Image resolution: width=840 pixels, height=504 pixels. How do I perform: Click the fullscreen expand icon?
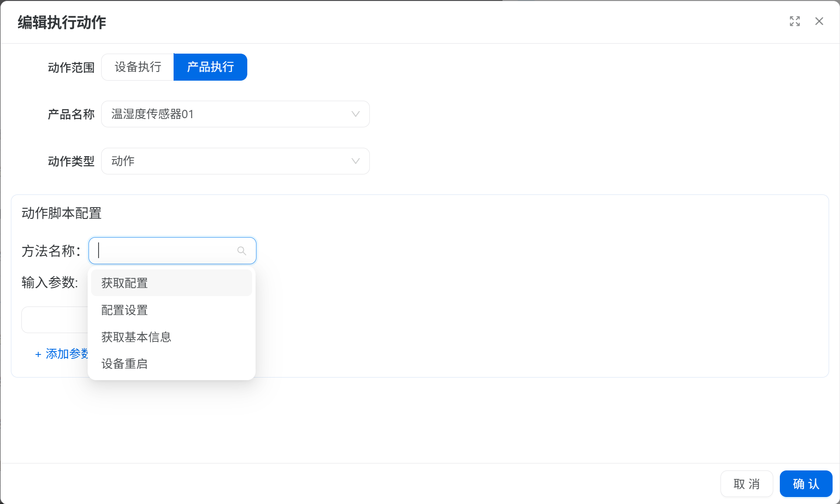pyautogui.click(x=795, y=21)
